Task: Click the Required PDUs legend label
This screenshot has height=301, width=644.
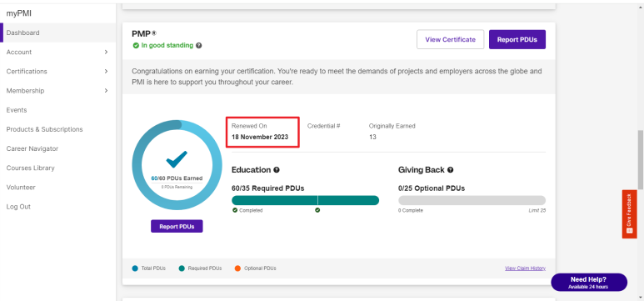Action: [x=205, y=268]
